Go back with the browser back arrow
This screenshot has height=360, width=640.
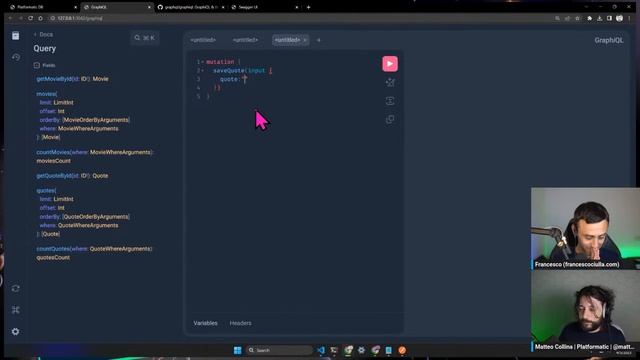(11, 18)
